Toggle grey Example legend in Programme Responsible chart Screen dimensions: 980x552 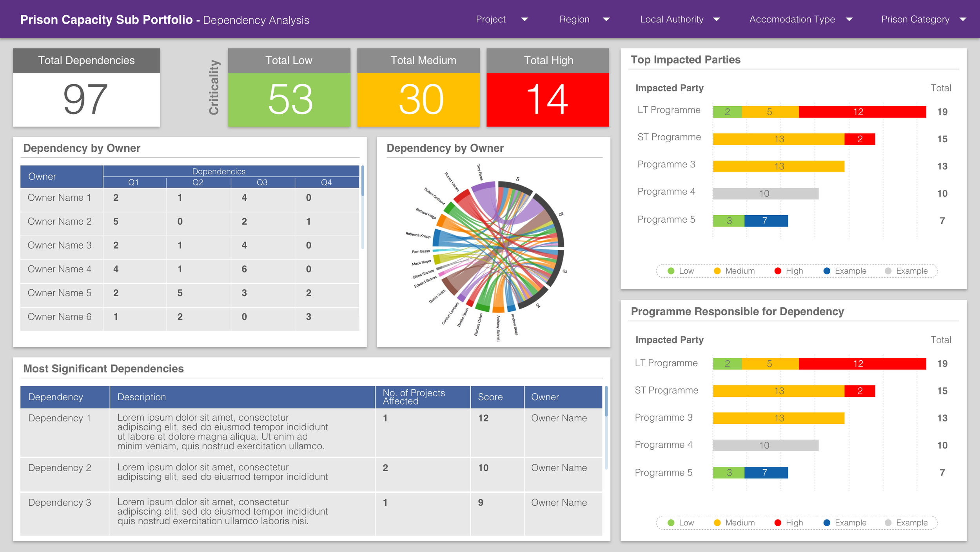888,523
